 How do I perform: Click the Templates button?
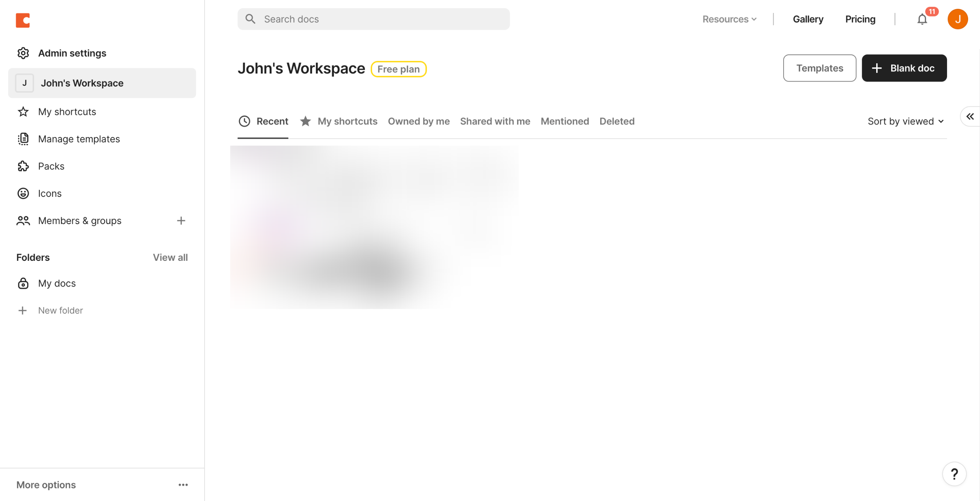coord(819,68)
